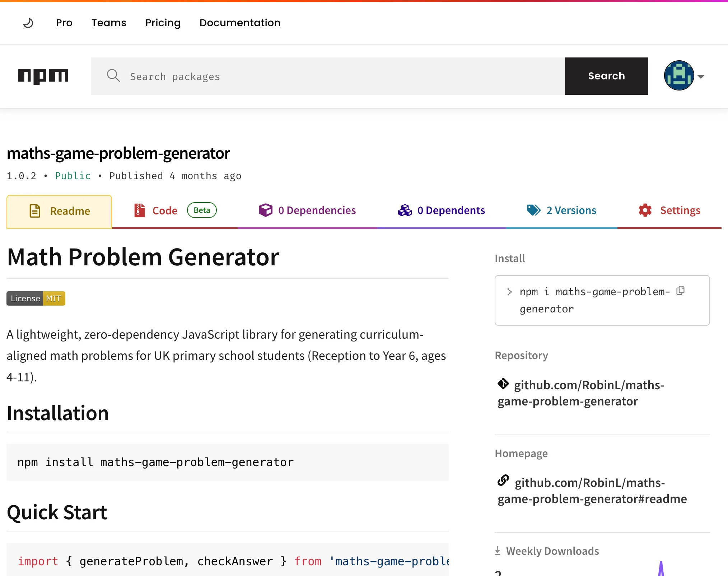Click the weekly downloads arrow icon
728x576 pixels.
point(498,551)
